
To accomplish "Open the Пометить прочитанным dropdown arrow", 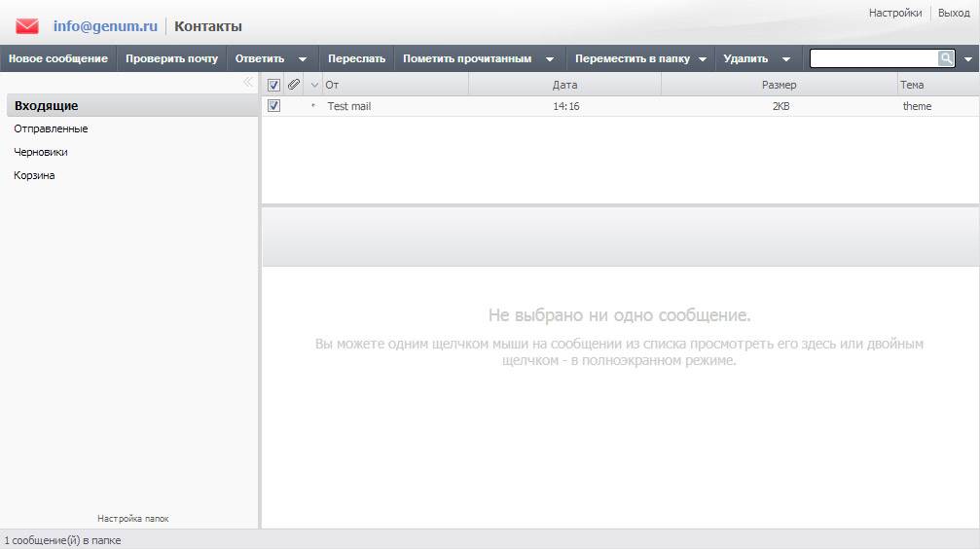I will (550, 59).
